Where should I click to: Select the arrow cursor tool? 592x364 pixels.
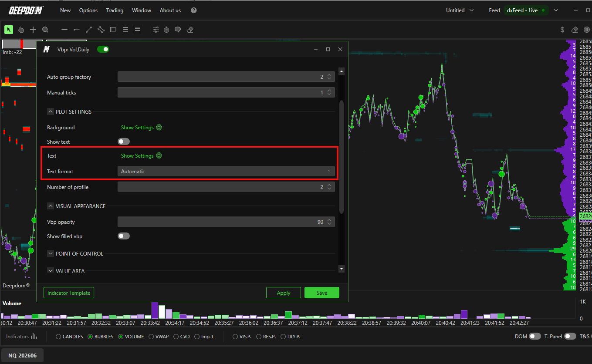click(x=9, y=30)
